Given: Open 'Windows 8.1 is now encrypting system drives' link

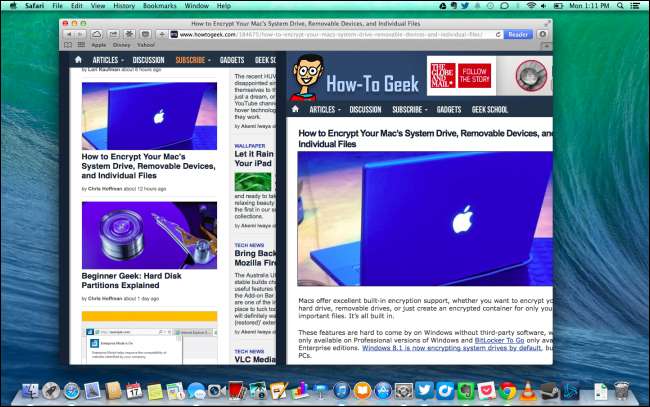Looking at the screenshot, I should pyautogui.click(x=452, y=348).
